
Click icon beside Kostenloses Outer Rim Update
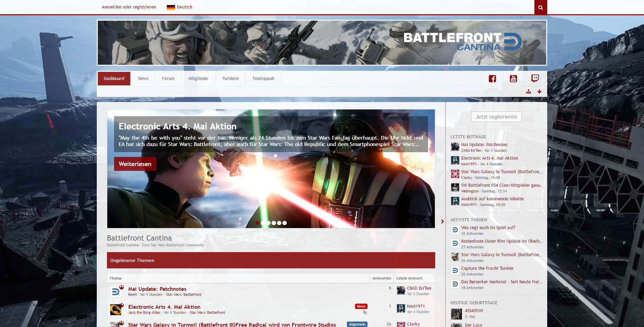(455, 243)
